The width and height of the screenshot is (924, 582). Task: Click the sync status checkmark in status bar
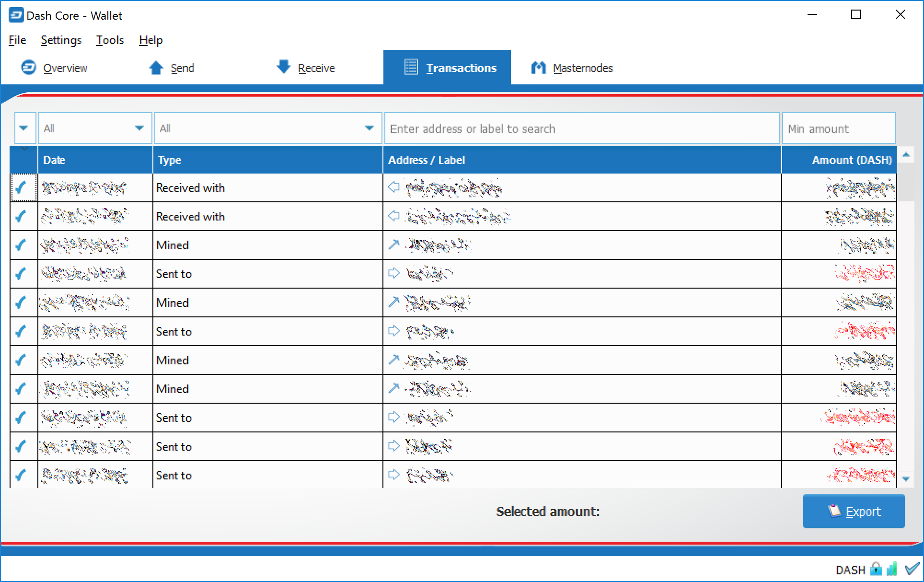click(912, 569)
